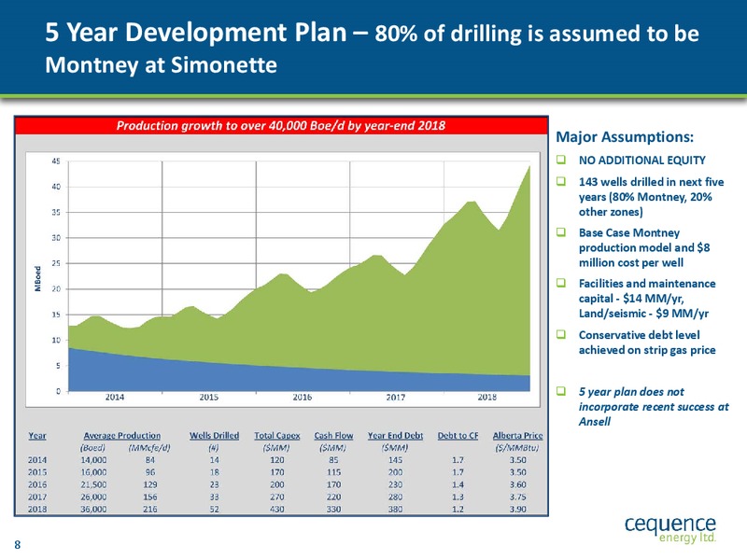Click the 'Alberta Price' column header
747x560 pixels.
pyautogui.click(x=517, y=436)
